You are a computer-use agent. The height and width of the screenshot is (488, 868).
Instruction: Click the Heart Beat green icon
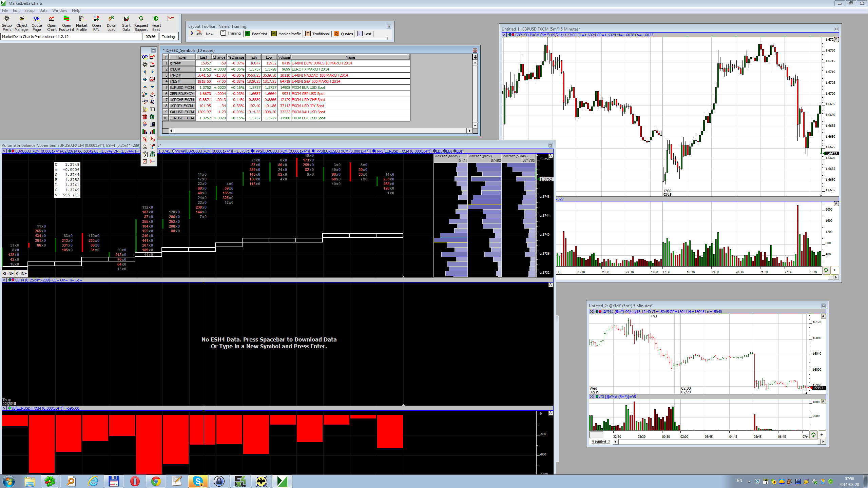(156, 19)
